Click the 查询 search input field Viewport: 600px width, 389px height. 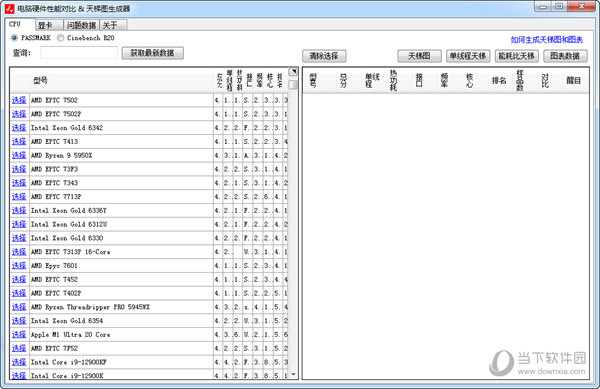click(79, 53)
